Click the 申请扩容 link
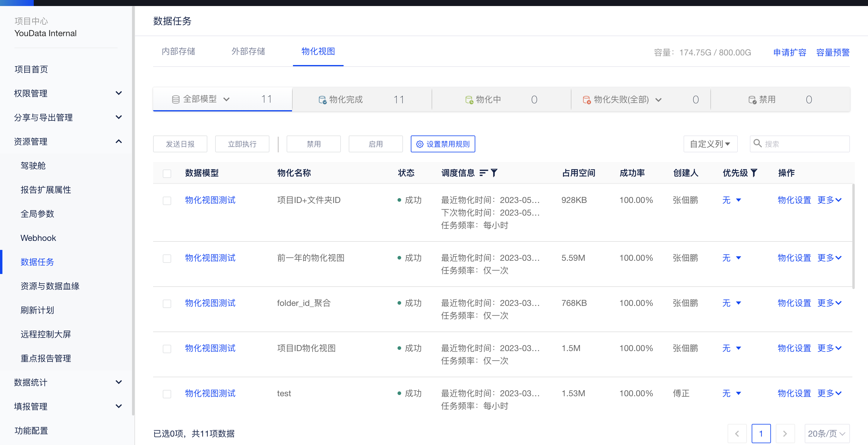Viewport: 868px width, 445px height. (790, 52)
